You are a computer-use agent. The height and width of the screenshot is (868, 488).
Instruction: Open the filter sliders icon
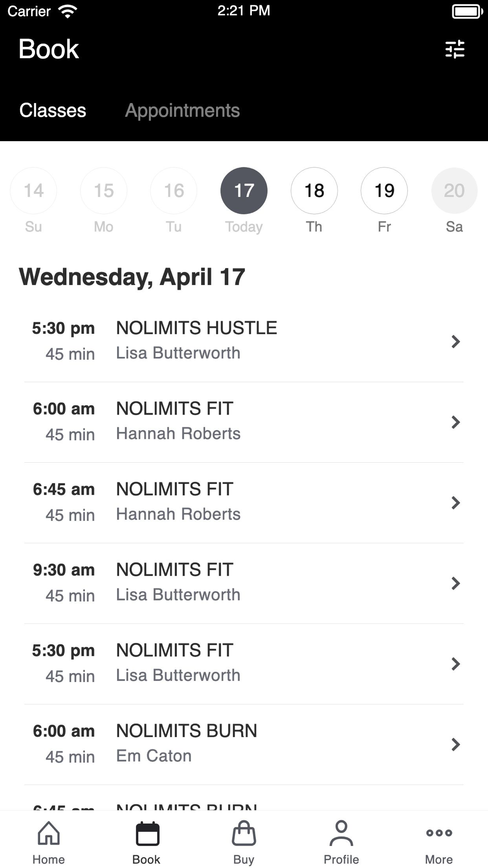(x=455, y=49)
